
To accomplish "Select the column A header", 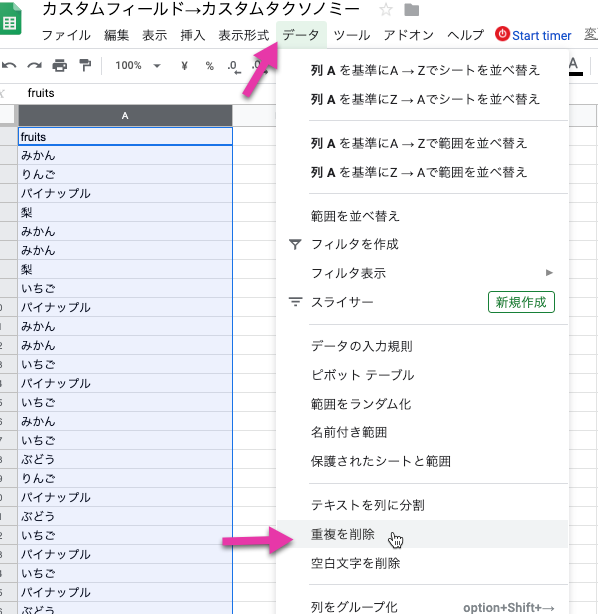I will click(125, 116).
